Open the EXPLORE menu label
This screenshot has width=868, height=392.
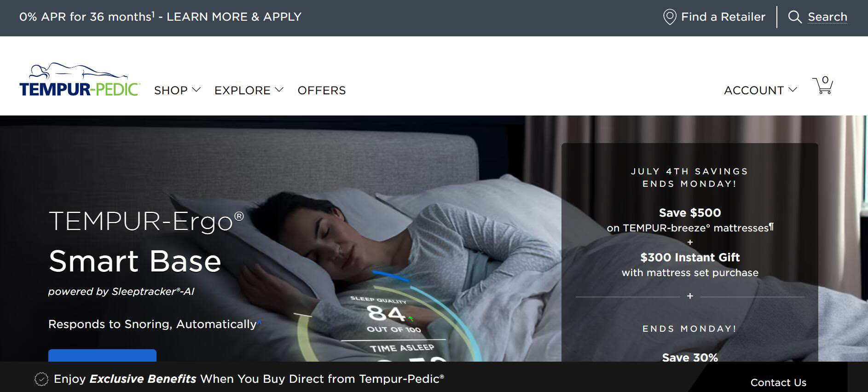(x=243, y=90)
